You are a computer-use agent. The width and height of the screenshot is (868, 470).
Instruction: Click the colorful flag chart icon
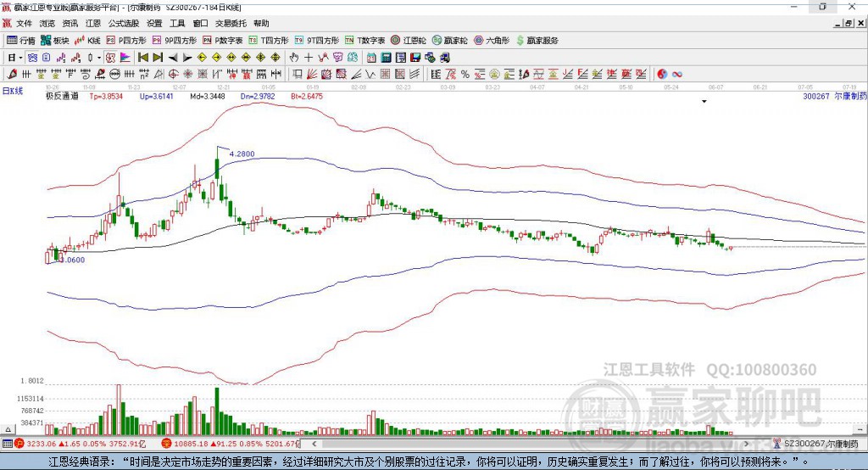[x=125, y=58]
